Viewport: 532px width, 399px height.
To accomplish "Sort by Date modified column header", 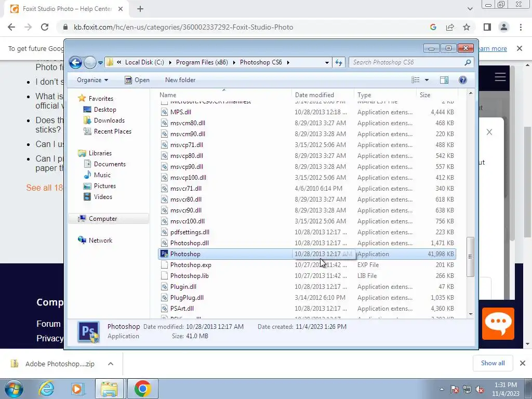I will 322,95.
